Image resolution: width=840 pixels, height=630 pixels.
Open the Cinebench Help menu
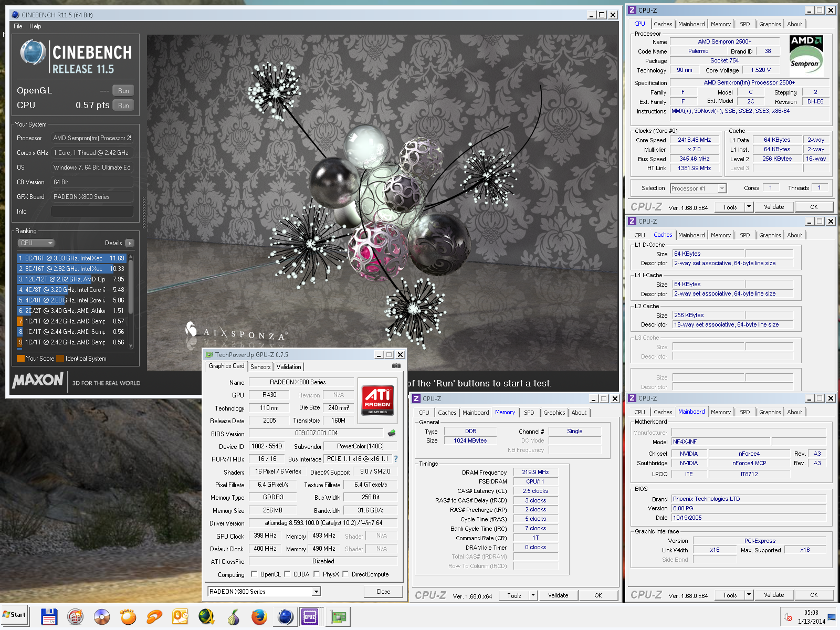(35, 26)
